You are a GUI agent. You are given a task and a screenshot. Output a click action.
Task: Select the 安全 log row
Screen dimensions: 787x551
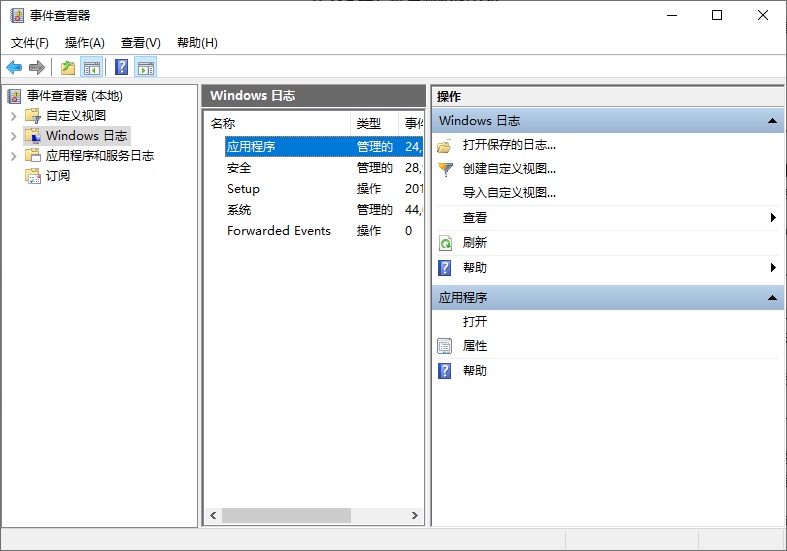click(x=324, y=168)
